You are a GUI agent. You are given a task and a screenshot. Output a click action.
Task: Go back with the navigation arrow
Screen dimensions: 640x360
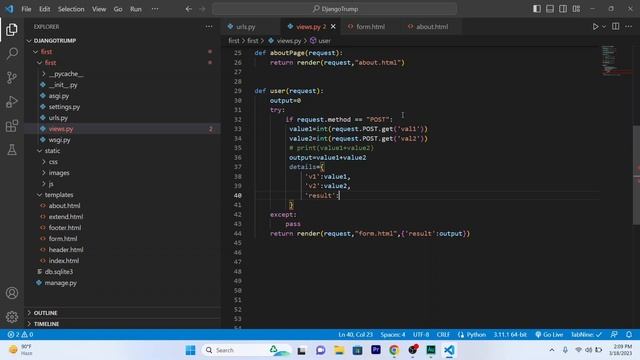pos(189,9)
